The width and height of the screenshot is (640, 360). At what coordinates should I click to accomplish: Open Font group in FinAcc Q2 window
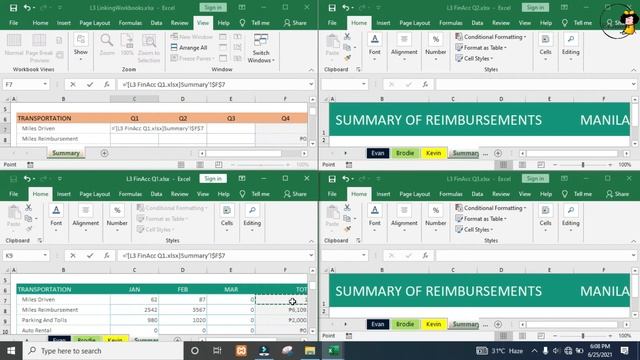tap(375, 47)
